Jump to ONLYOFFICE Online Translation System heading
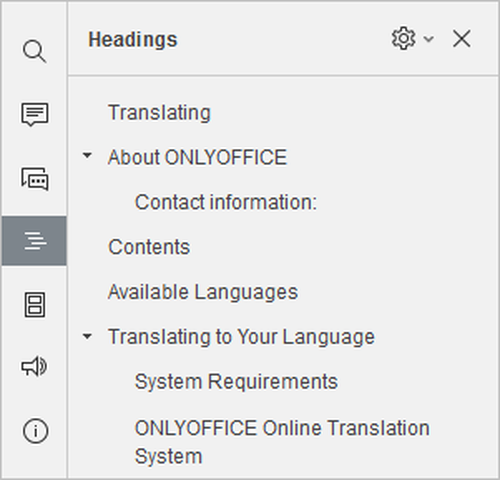This screenshot has width=500, height=480. [x=282, y=442]
